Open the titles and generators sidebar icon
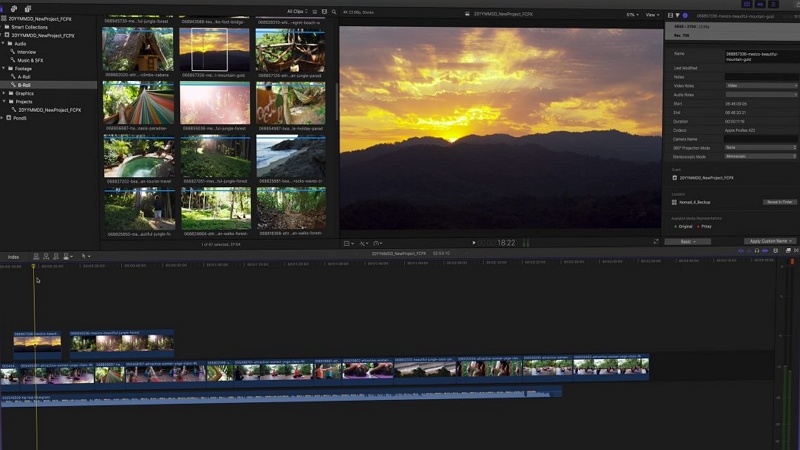This screenshot has height=450, width=800. point(28,9)
